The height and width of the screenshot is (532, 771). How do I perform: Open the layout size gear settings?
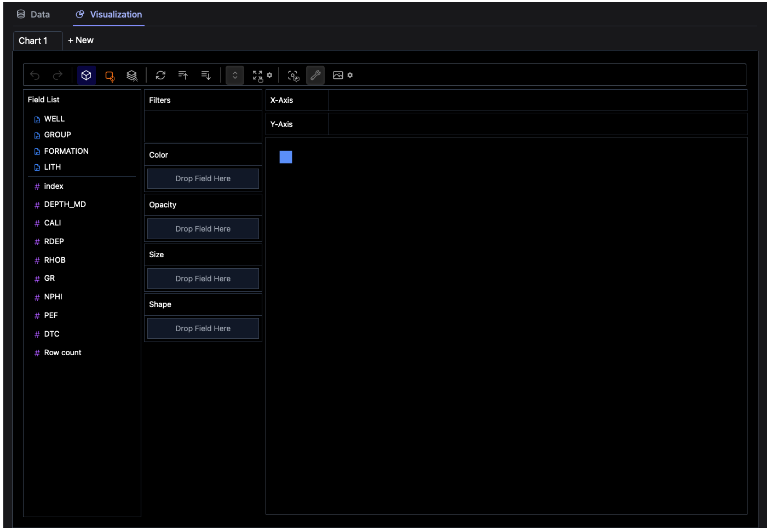269,75
